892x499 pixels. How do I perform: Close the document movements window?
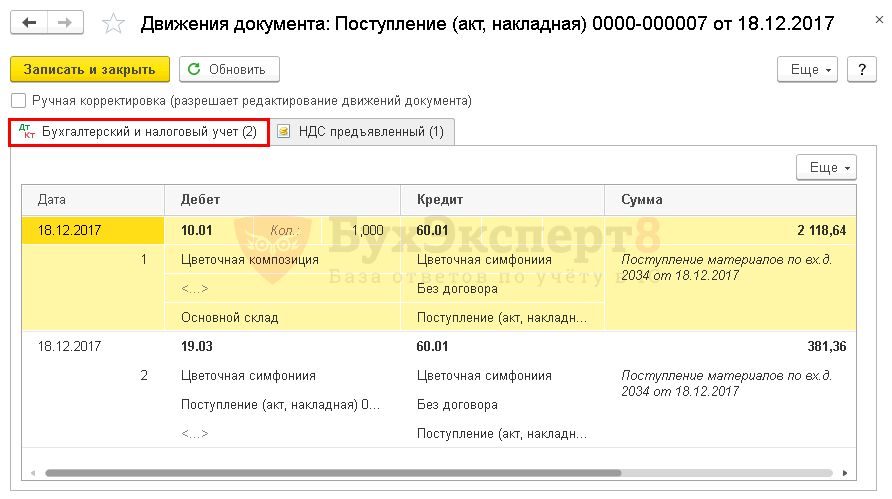tap(879, 20)
